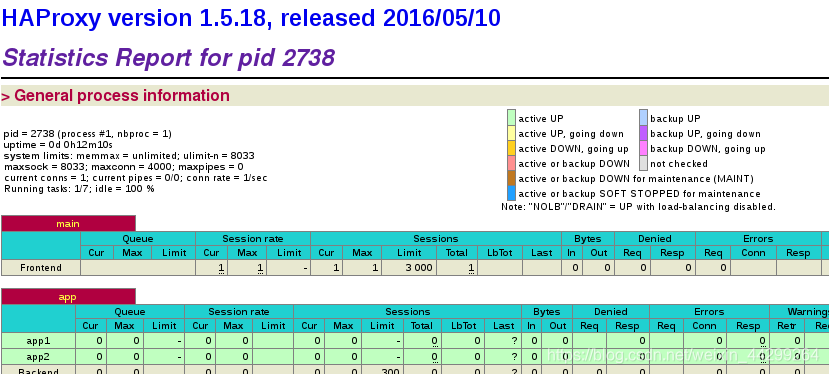Click the pink 'active or backup DOWN' swatch

click(x=511, y=163)
